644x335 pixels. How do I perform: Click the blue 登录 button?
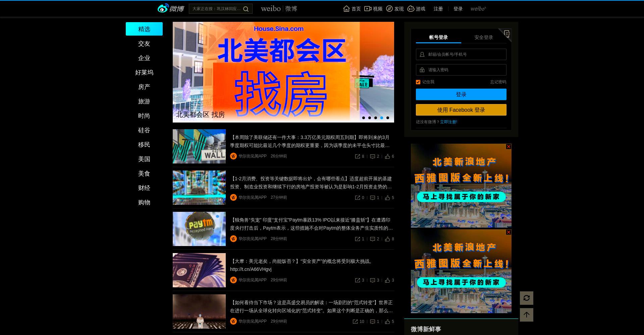[x=461, y=94]
